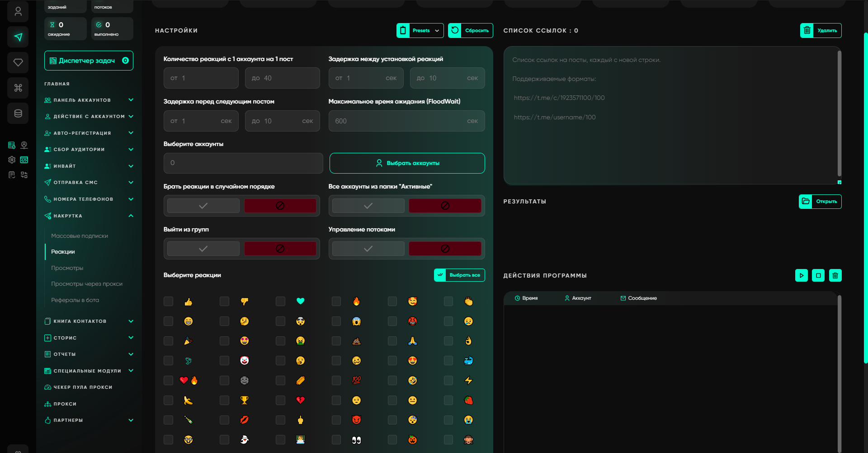This screenshot has height=453, width=868.
Task: Open the Presets dropdown
Action: pyautogui.click(x=420, y=31)
